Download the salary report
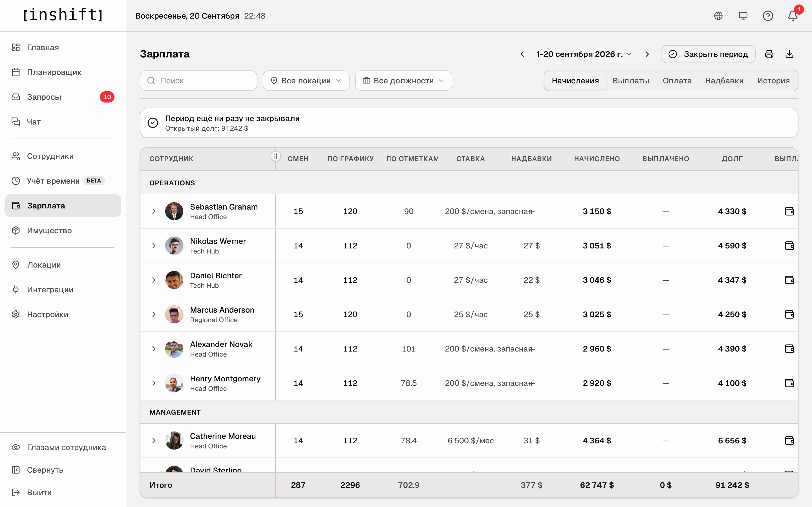Viewport: 812px width, 507px height. click(789, 54)
